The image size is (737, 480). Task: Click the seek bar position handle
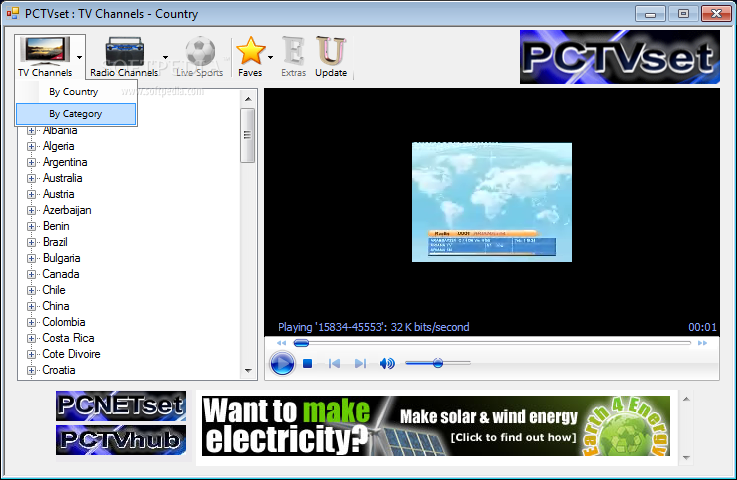301,343
